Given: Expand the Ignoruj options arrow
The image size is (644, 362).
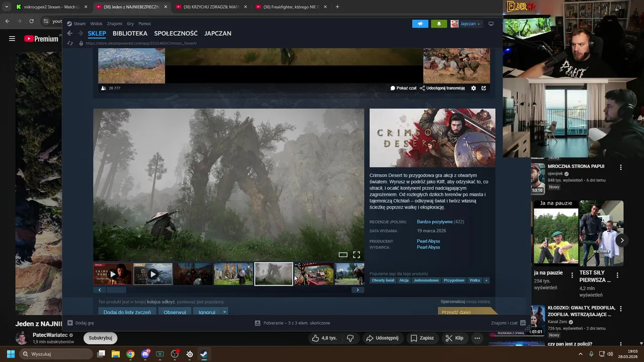Looking at the screenshot, I should [224, 312].
